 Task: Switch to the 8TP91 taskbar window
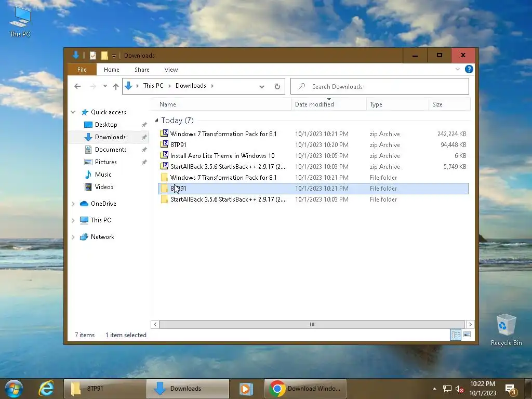click(x=105, y=389)
